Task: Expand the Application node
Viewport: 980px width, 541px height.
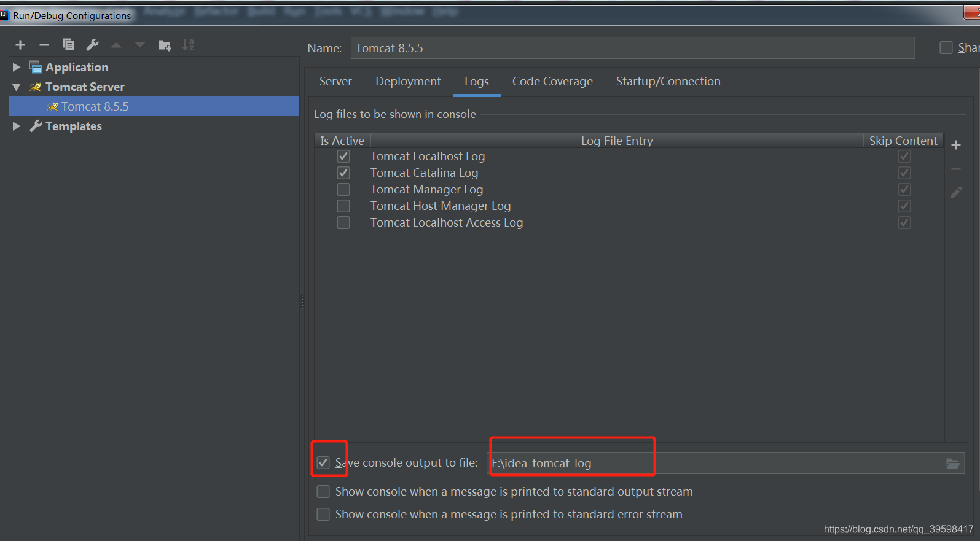Action: 17,67
